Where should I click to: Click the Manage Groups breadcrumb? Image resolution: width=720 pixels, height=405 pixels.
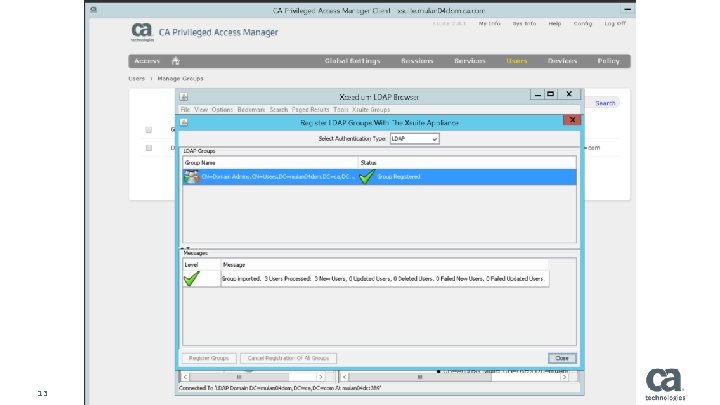pos(180,79)
